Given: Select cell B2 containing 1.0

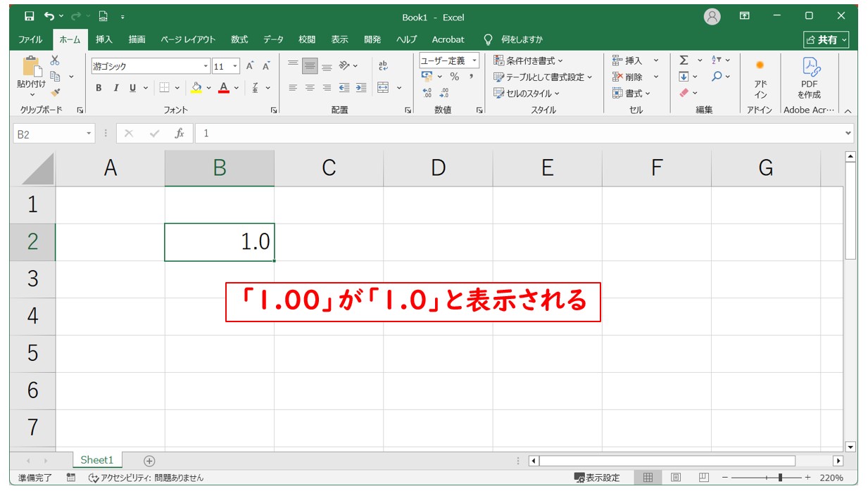Looking at the screenshot, I should coord(220,242).
